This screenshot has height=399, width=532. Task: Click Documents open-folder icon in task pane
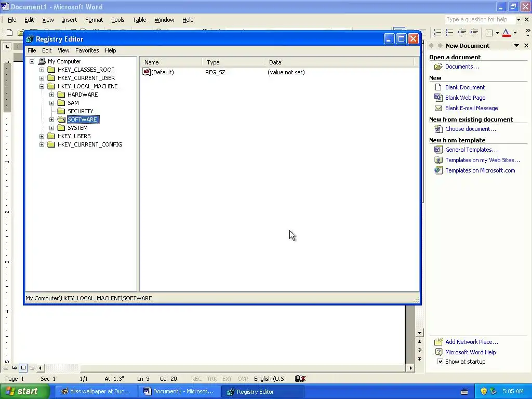[438, 66]
